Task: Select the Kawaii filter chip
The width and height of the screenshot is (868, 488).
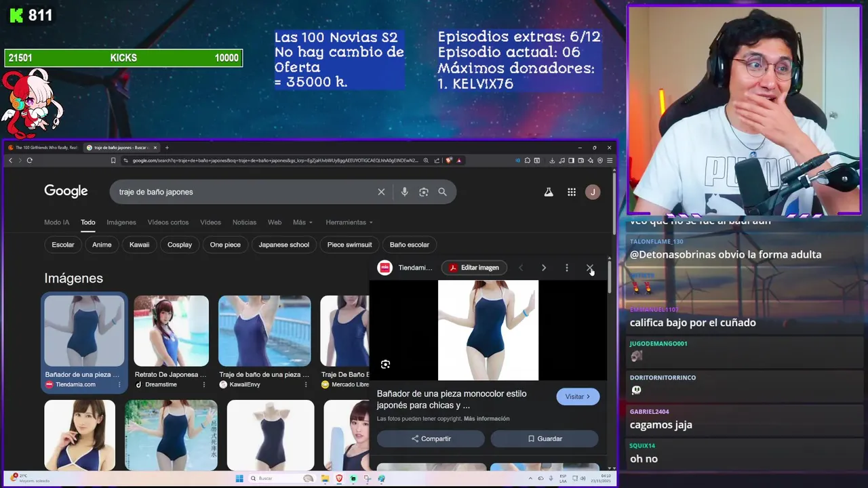Action: coord(140,245)
